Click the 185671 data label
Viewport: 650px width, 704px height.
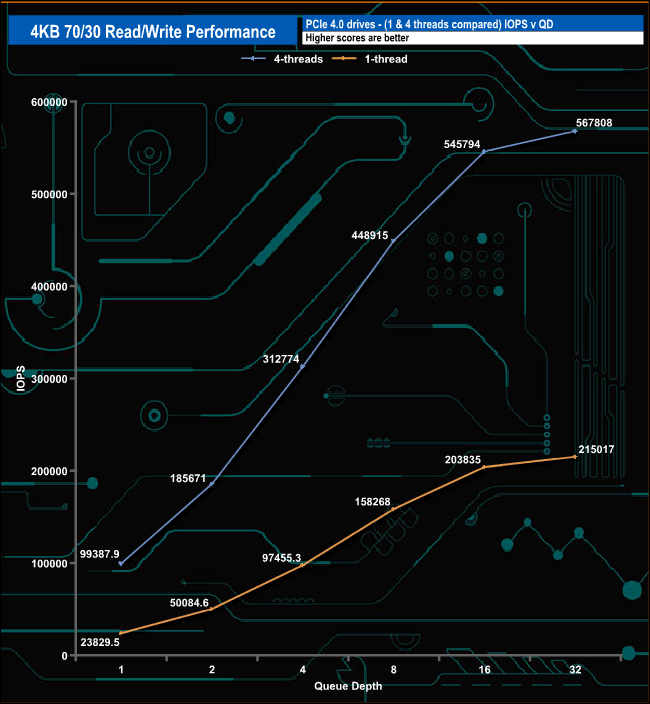tap(188, 478)
